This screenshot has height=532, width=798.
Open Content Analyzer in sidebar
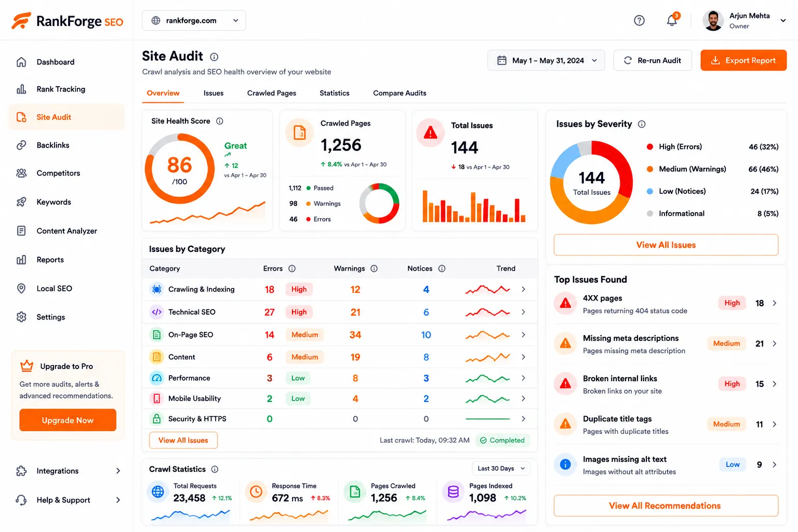pos(66,231)
